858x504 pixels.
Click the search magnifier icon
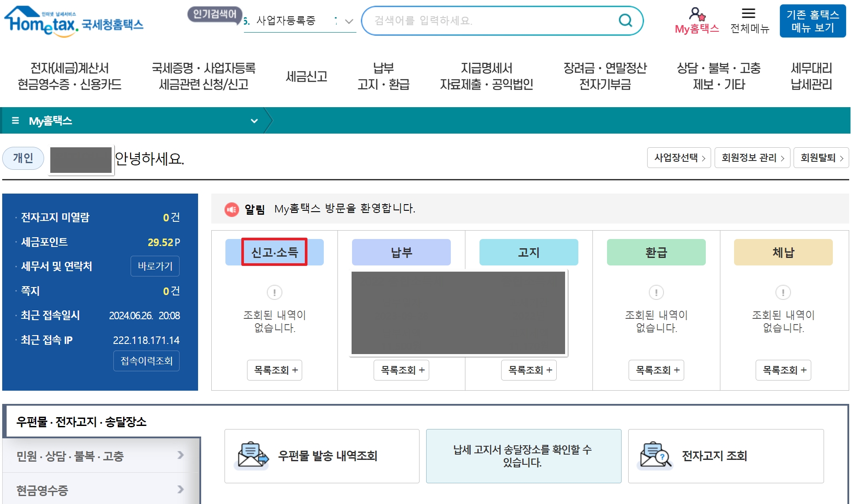pyautogui.click(x=625, y=20)
